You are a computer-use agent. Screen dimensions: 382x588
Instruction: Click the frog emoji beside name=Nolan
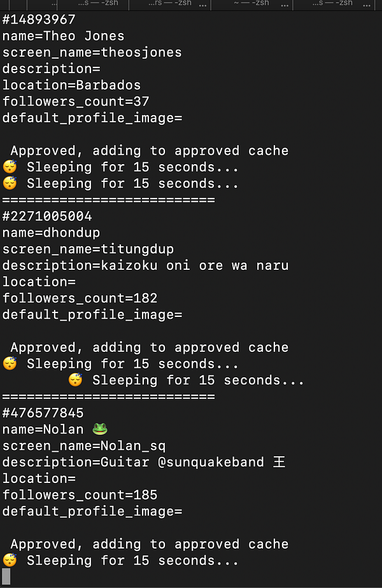point(100,429)
